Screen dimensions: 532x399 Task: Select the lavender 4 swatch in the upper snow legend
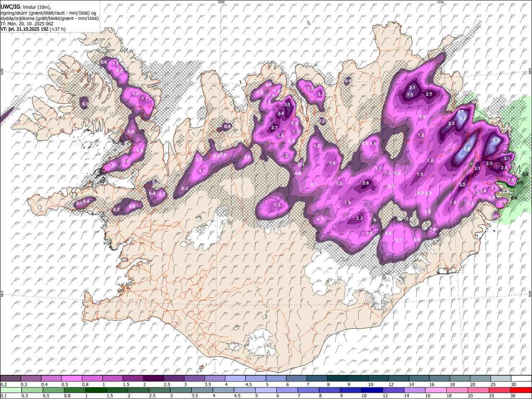pyautogui.click(x=235, y=379)
